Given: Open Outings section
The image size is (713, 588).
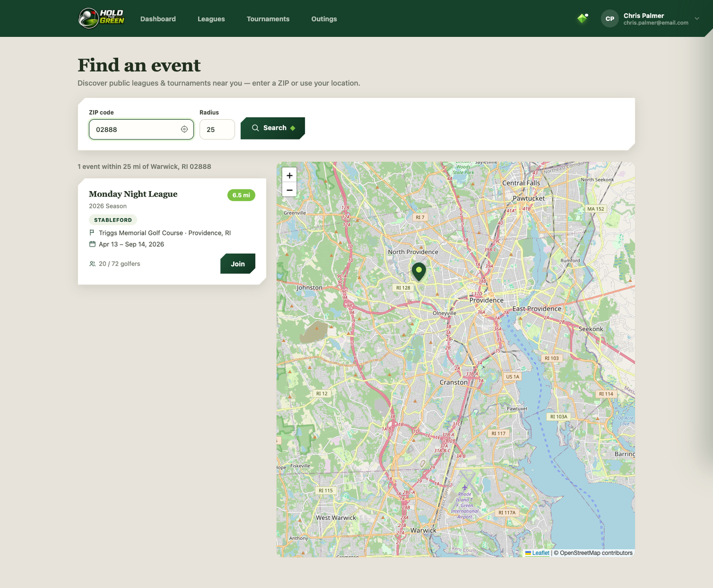Looking at the screenshot, I should (x=324, y=19).
